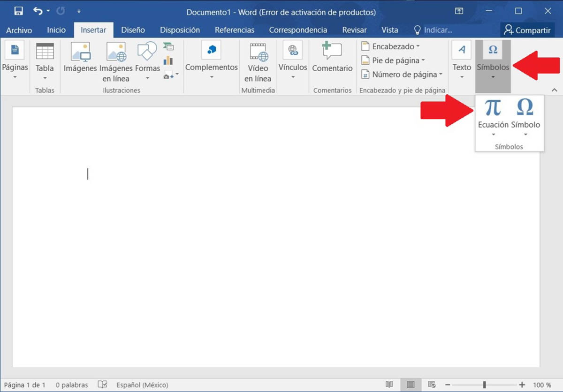The height and width of the screenshot is (392, 563).
Task: Open the Encabezado dropdown
Action: 390,46
